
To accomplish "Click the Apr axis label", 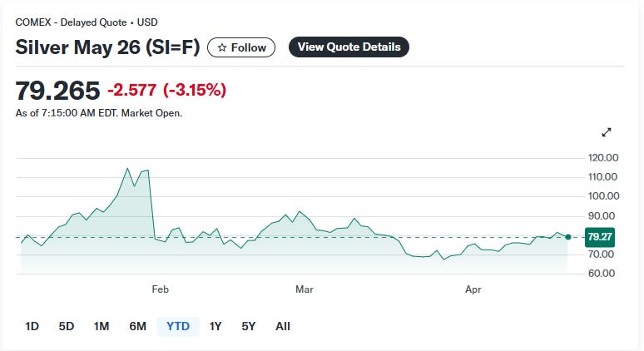I will (x=473, y=289).
